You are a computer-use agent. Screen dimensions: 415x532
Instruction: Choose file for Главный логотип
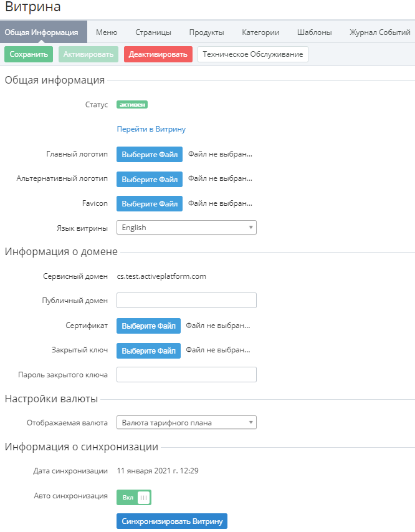click(x=150, y=155)
